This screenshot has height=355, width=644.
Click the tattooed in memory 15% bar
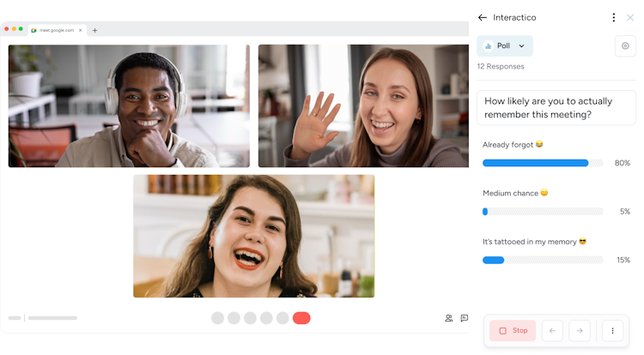point(543,260)
